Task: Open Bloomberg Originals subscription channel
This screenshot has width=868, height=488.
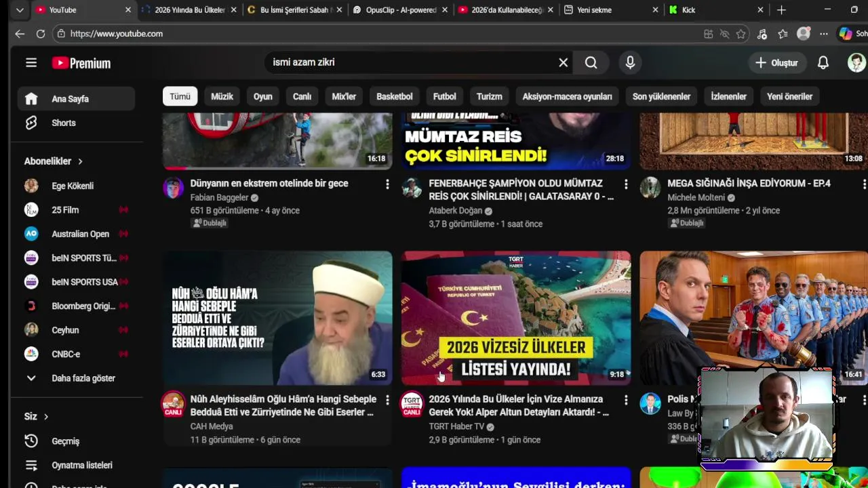Action: (x=76, y=306)
